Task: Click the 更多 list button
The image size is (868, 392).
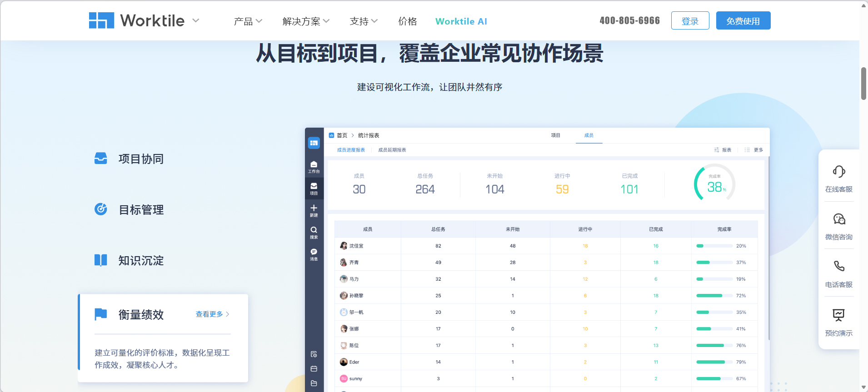Action: coord(754,150)
